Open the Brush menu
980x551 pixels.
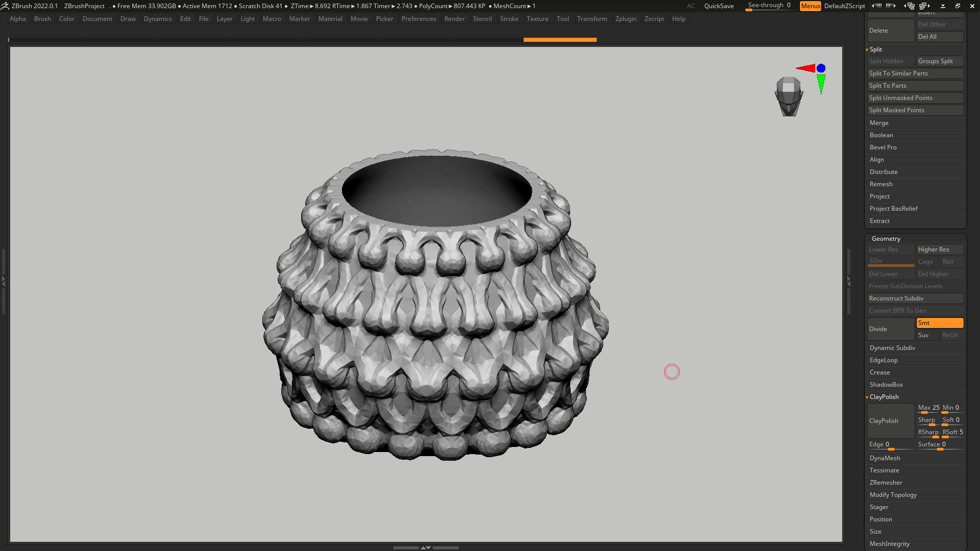(42, 19)
